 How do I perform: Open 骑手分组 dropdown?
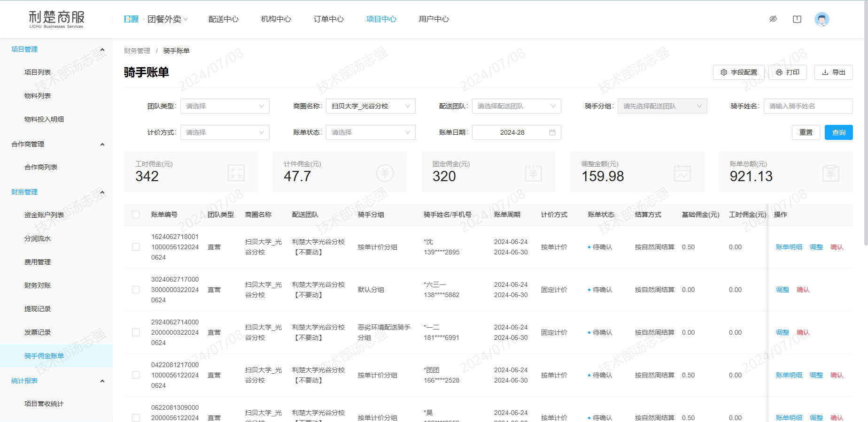click(x=662, y=106)
